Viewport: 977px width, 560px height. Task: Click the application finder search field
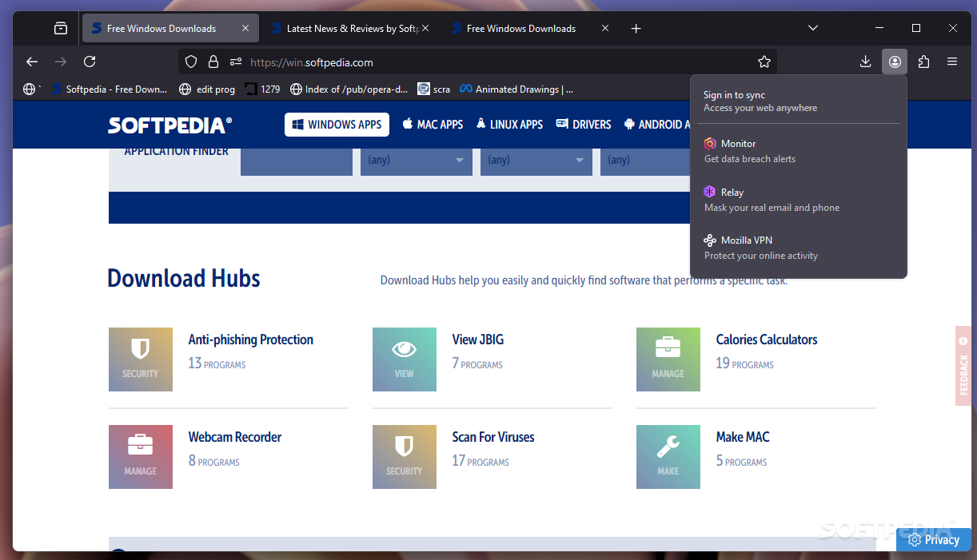[297, 161]
